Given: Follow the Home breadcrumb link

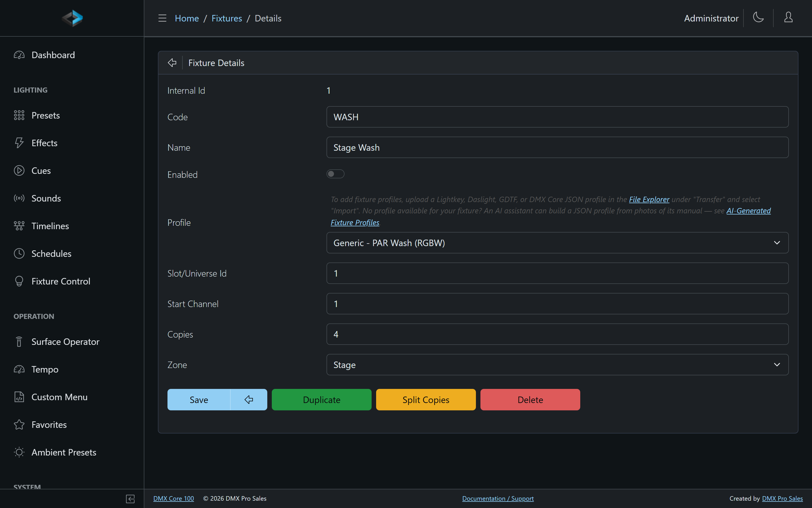Looking at the screenshot, I should [x=187, y=18].
